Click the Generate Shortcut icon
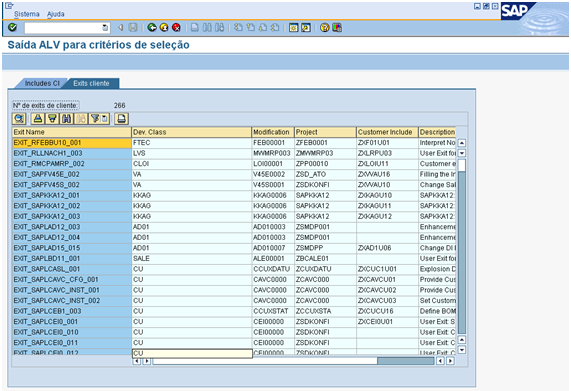Image resolution: width=571 pixels, height=391 pixels. tap(306, 27)
